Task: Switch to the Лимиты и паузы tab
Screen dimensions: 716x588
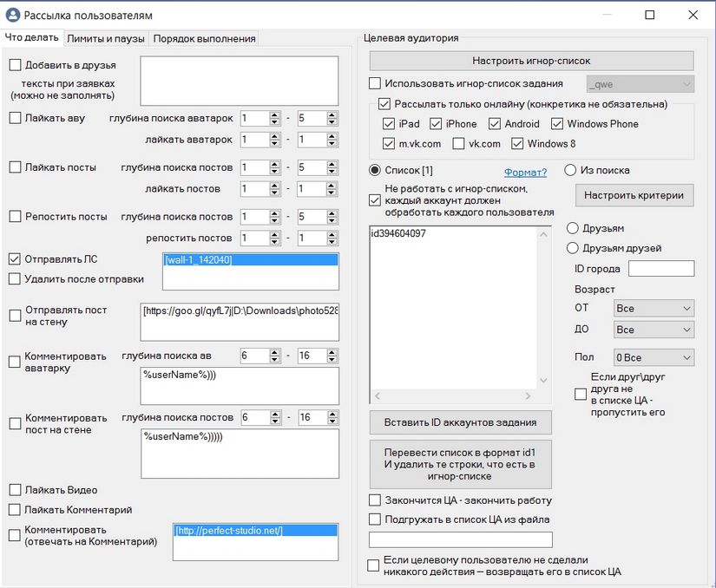Action: point(106,38)
